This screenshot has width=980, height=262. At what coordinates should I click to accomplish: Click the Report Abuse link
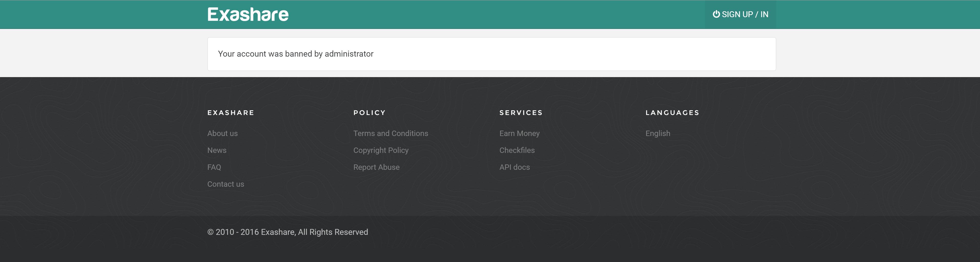tap(376, 167)
